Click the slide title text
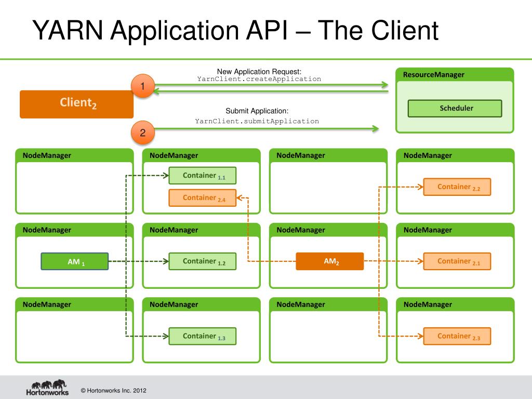532x399 pixels. pyautogui.click(x=235, y=30)
